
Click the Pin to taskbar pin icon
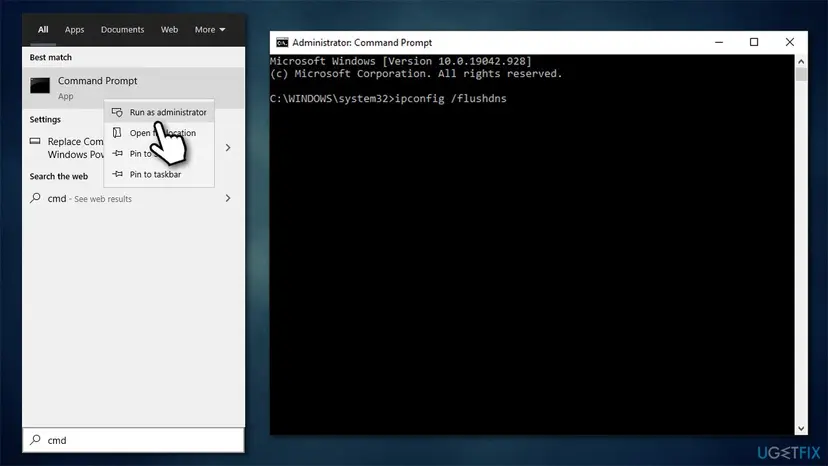(117, 174)
